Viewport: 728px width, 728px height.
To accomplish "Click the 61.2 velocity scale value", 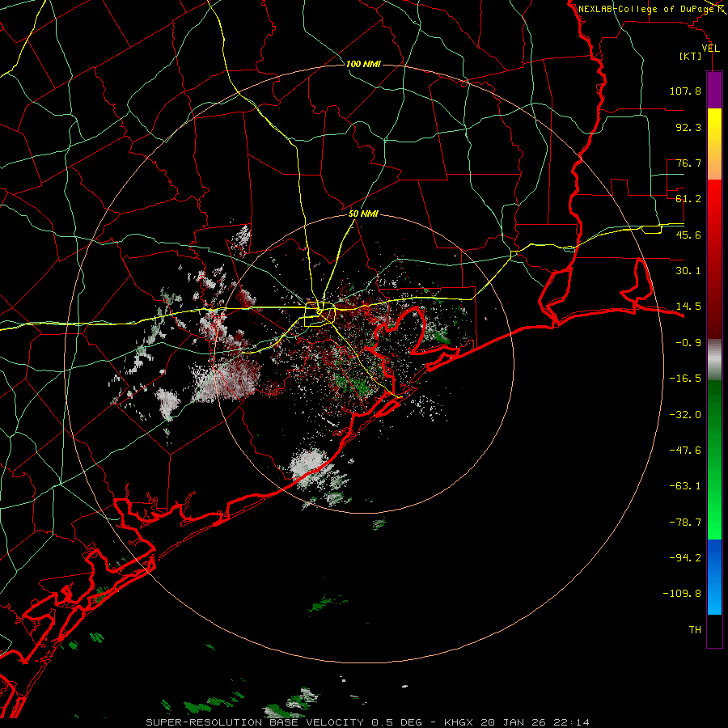I will click(x=688, y=199).
